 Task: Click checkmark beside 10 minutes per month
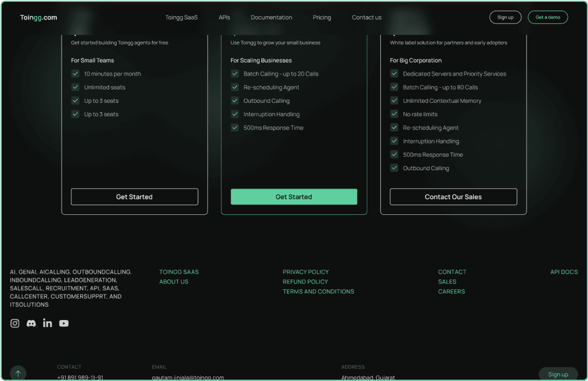click(x=75, y=74)
